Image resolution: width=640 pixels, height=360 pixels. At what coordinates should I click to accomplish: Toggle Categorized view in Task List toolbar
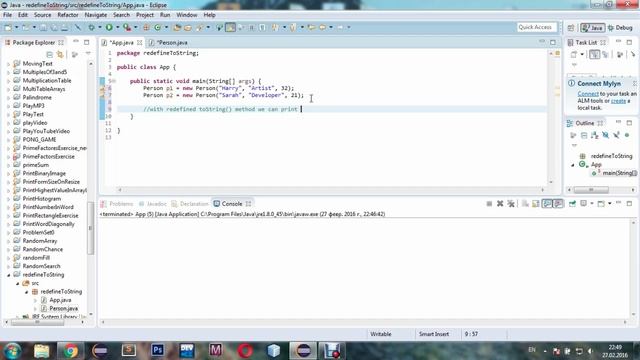tap(594, 54)
